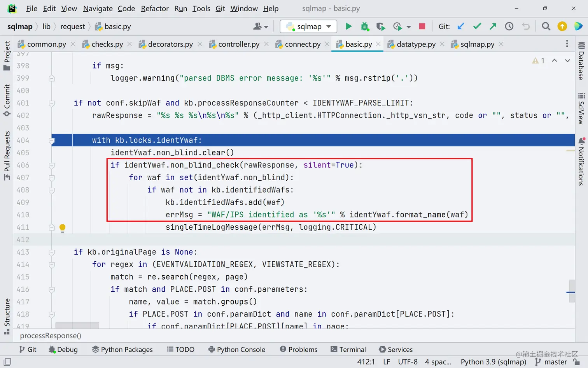The width and height of the screenshot is (588, 368).
Task: Collapse the for loop at line 414
Action: [52, 265]
